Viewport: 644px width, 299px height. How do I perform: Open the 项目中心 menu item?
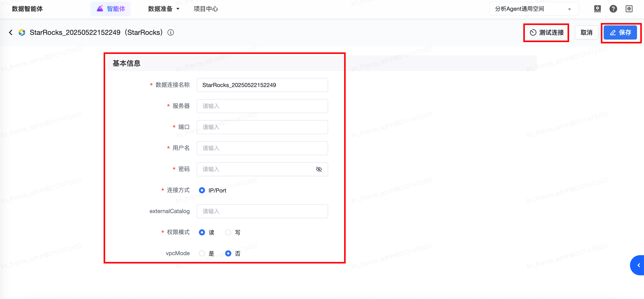point(206,9)
